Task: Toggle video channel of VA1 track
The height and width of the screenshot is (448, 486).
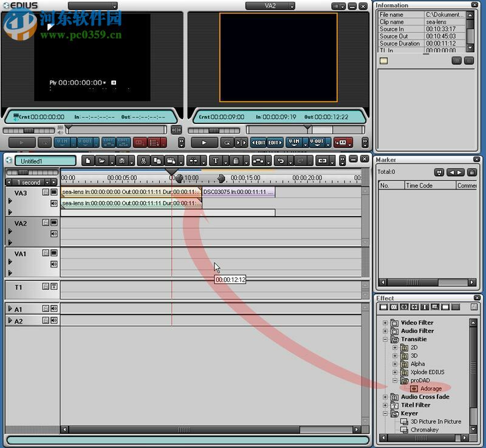Action: click(54, 253)
